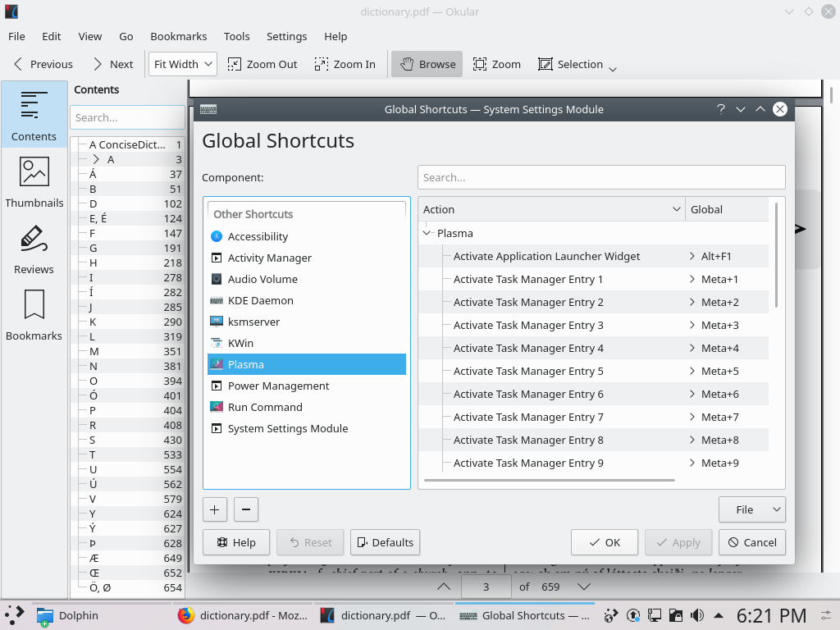Screen dimensions: 840x630
Task: Go to Next page in Okular toolbar
Action: [x=112, y=64]
